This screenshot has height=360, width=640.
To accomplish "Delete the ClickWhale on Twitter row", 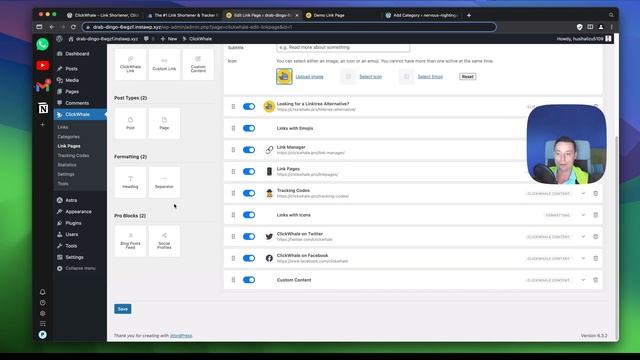I will point(596,237).
